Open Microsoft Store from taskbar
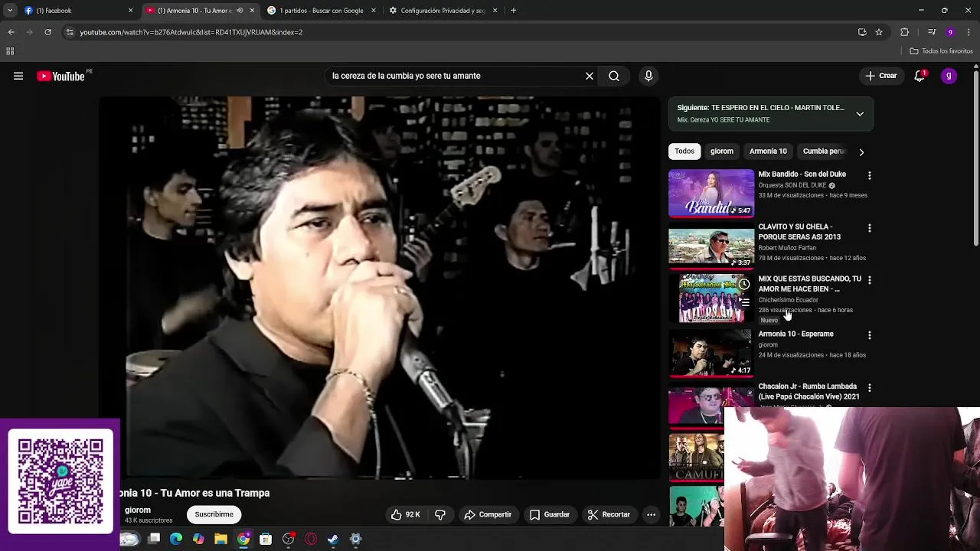This screenshot has height=551, width=980. tap(266, 540)
